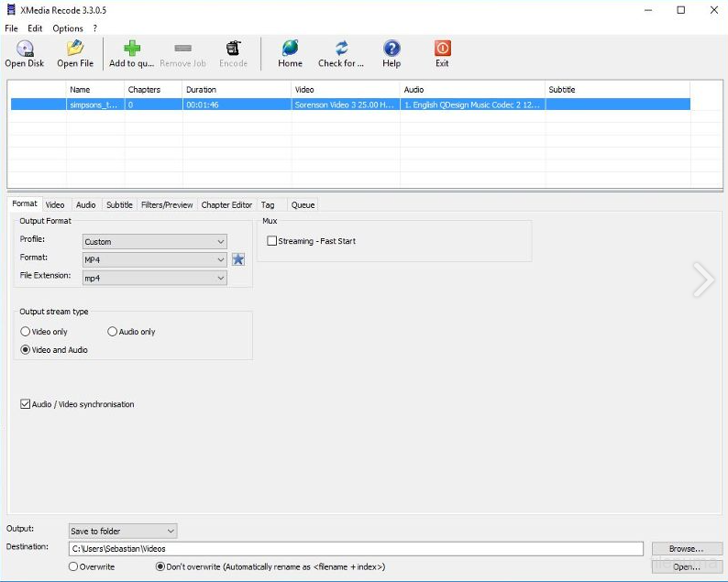This screenshot has height=582, width=728.
Task: Toggle Audio / Video synchronisation checkbox
Action: coord(26,404)
